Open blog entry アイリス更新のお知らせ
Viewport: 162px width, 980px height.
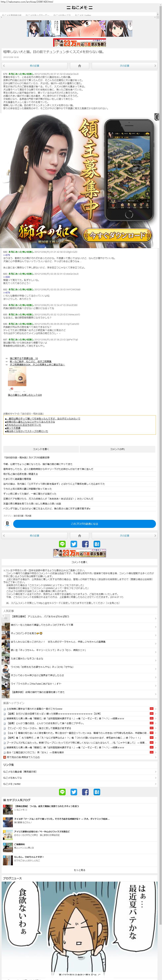pos(79,834)
